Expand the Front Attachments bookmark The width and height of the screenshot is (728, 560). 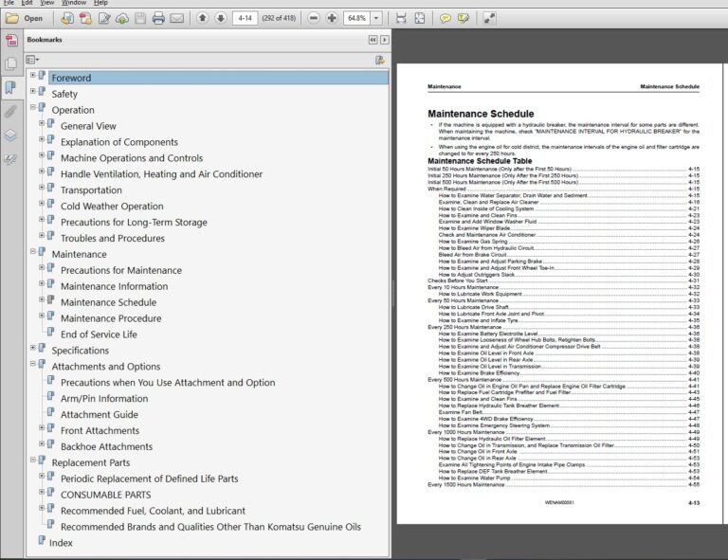(x=42, y=427)
